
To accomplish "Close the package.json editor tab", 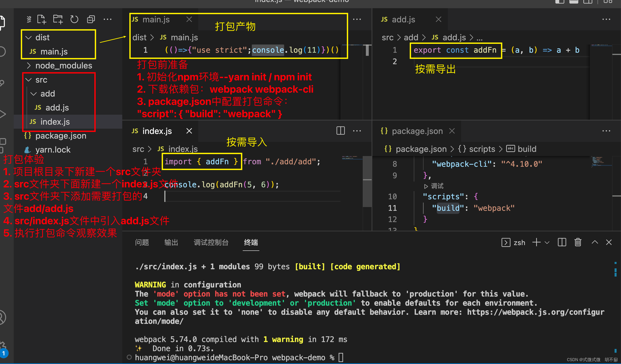I will [452, 131].
